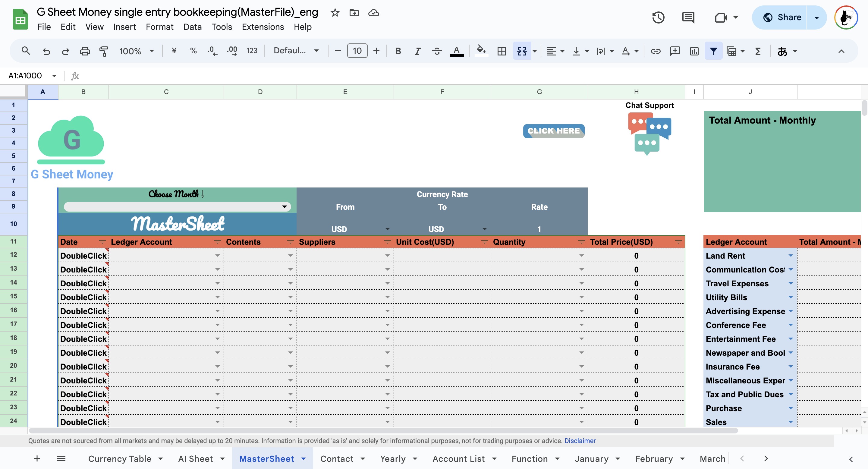Star this spreadsheet document
Viewport: 868px width, 469px height.
pos(335,13)
